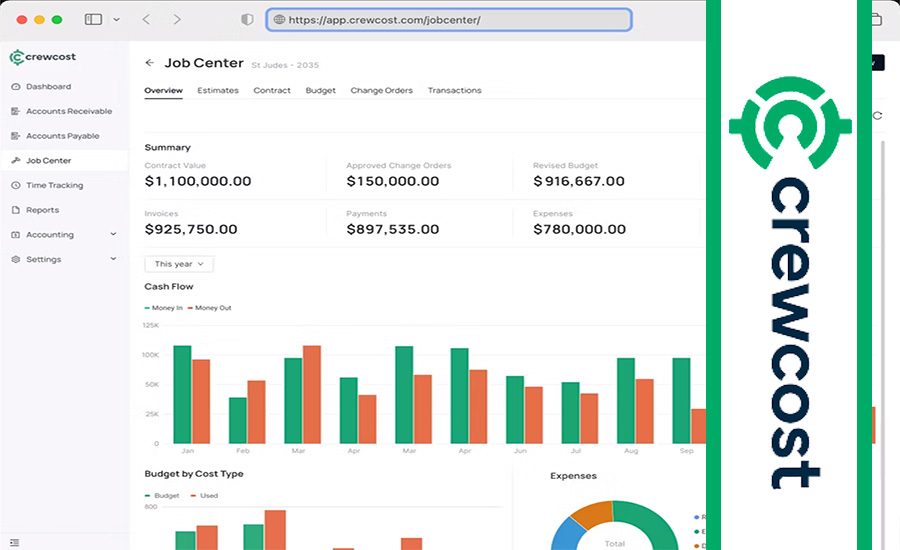This screenshot has height=550, width=900.
Task: Click the crewcost logo in sidebar
Action: coord(43,57)
